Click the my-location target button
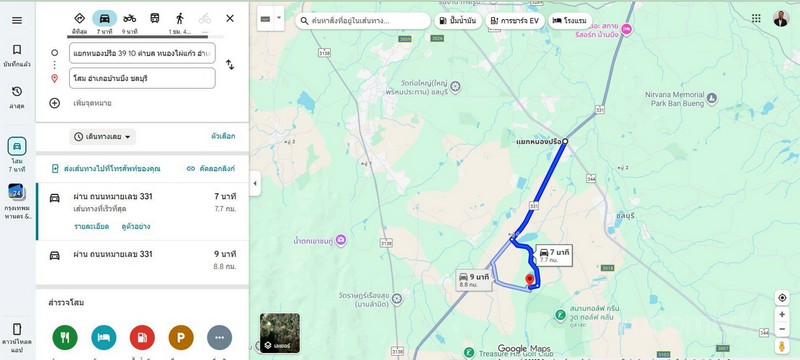 point(782,298)
